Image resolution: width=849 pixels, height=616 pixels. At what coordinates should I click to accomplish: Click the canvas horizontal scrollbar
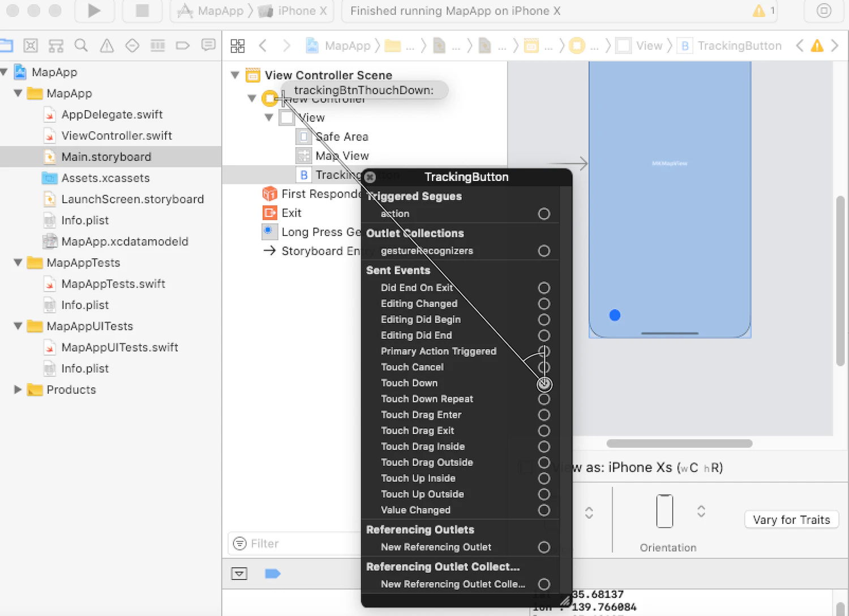pos(679,443)
